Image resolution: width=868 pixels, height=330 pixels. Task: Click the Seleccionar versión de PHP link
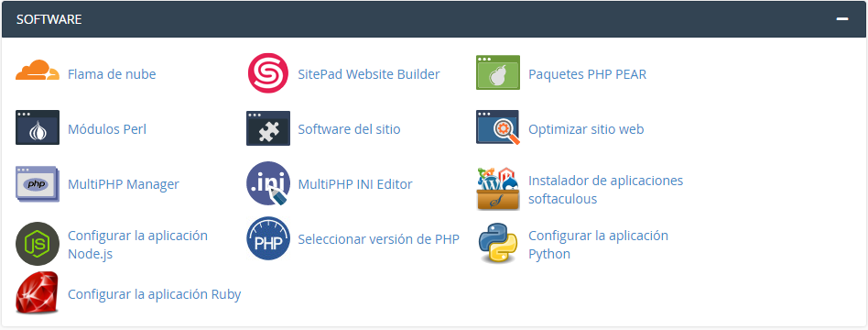379,239
